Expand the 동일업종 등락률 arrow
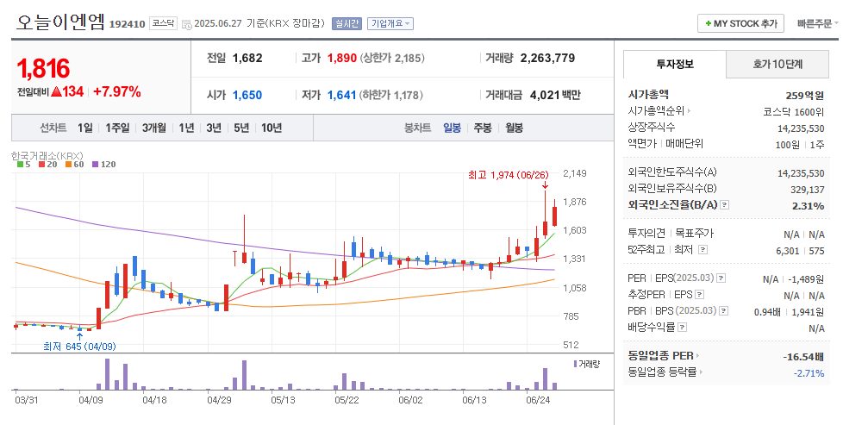The width and height of the screenshot is (868, 425). (701, 372)
